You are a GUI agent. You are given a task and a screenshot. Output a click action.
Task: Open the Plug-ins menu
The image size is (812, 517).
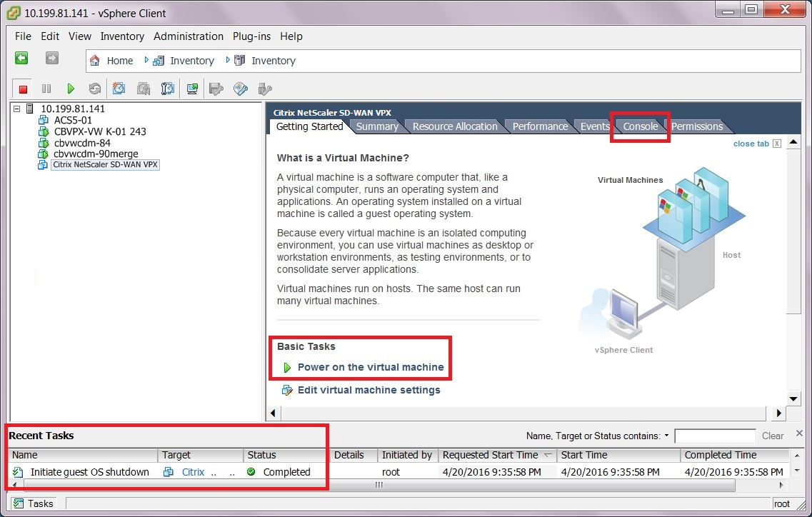tap(251, 36)
